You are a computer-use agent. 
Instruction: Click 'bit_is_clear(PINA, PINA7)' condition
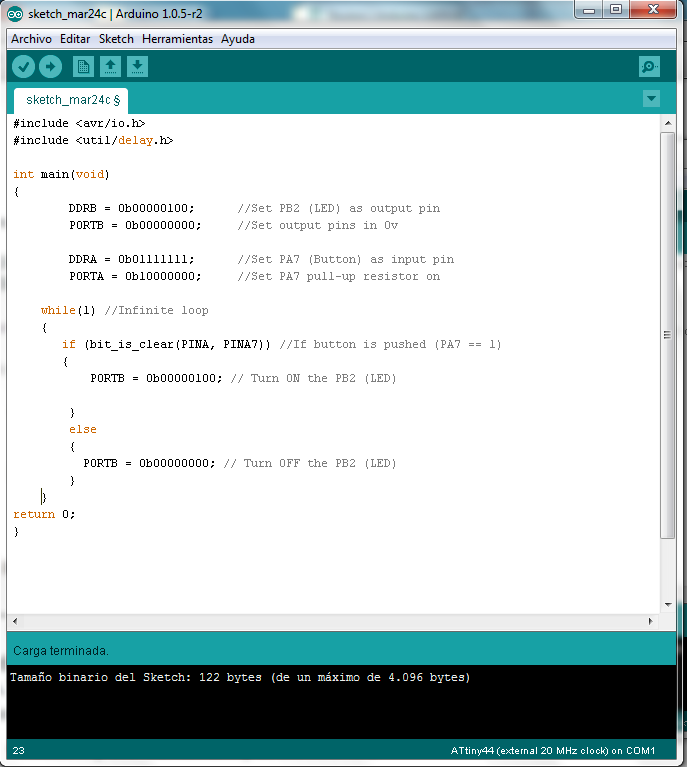coord(177,344)
